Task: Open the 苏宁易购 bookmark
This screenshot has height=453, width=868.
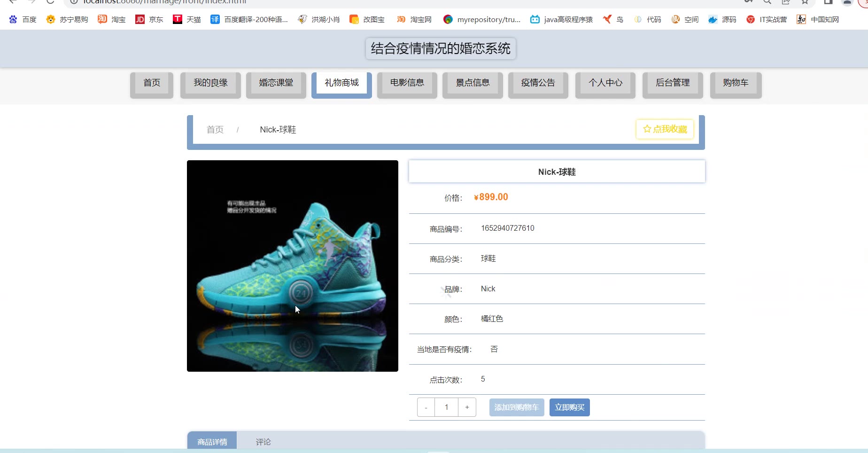Action: point(67,19)
